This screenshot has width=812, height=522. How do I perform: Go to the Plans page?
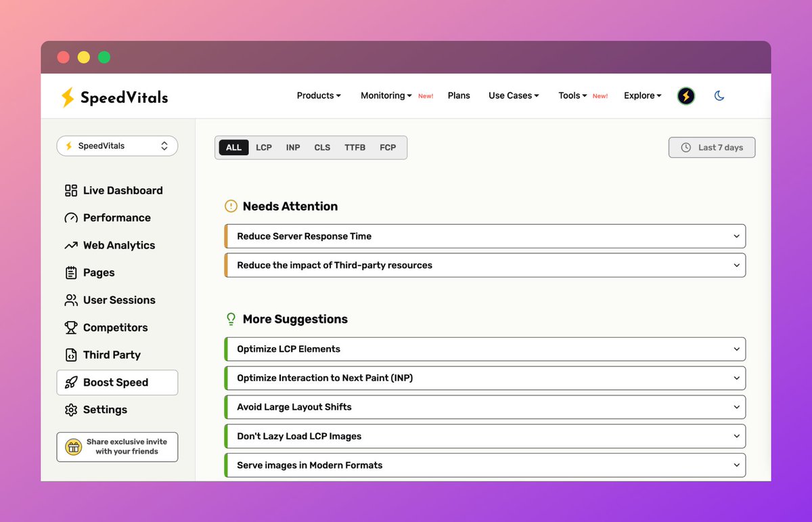pos(459,95)
